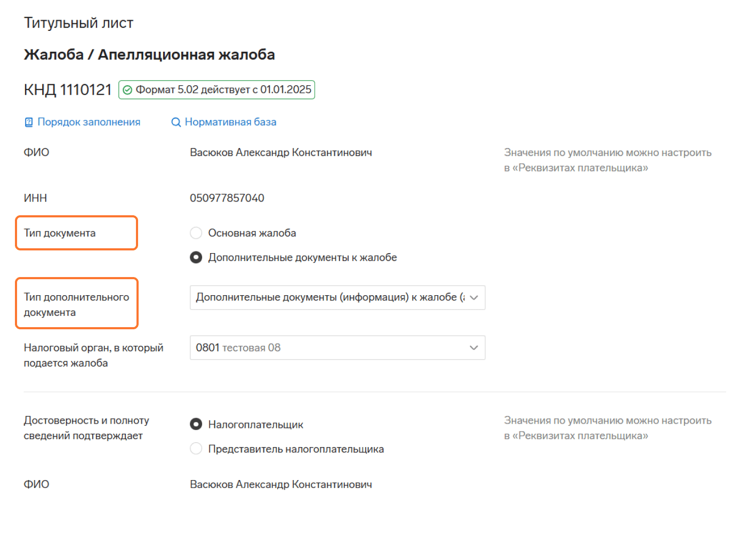Click the highlighted Тип дополнительного документа label
Viewport: 756px width, 536px height.
pos(76,304)
